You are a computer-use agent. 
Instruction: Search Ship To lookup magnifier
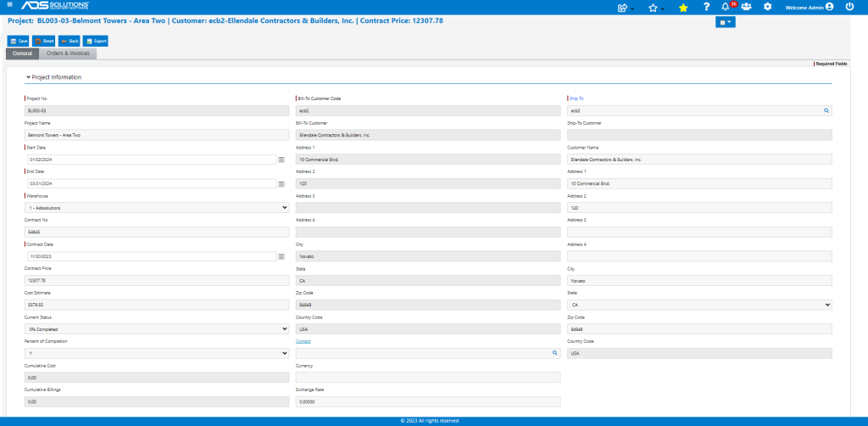[x=826, y=111]
